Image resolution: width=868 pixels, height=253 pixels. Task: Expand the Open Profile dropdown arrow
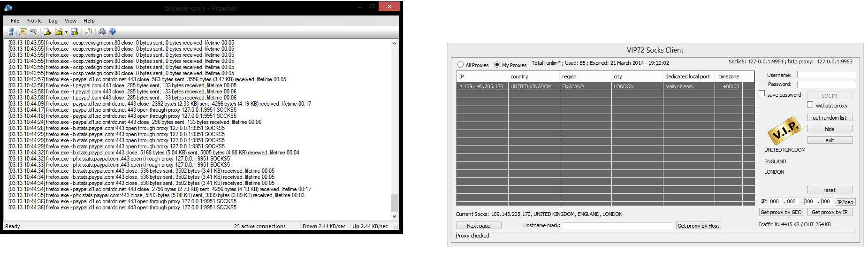coord(66,32)
